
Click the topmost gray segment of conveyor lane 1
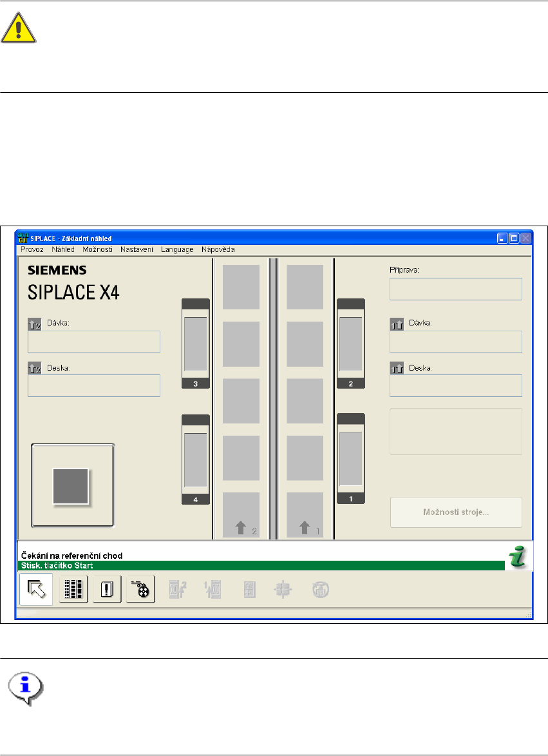305,287
